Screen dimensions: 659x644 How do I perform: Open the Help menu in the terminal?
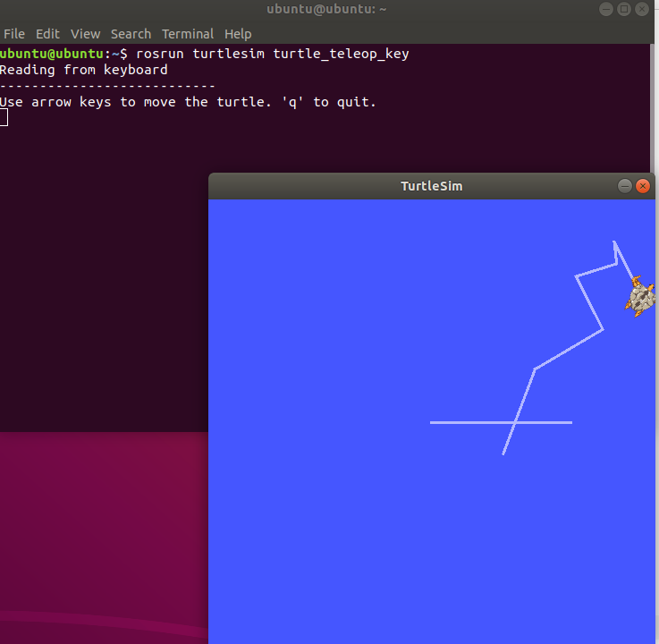coord(238,34)
